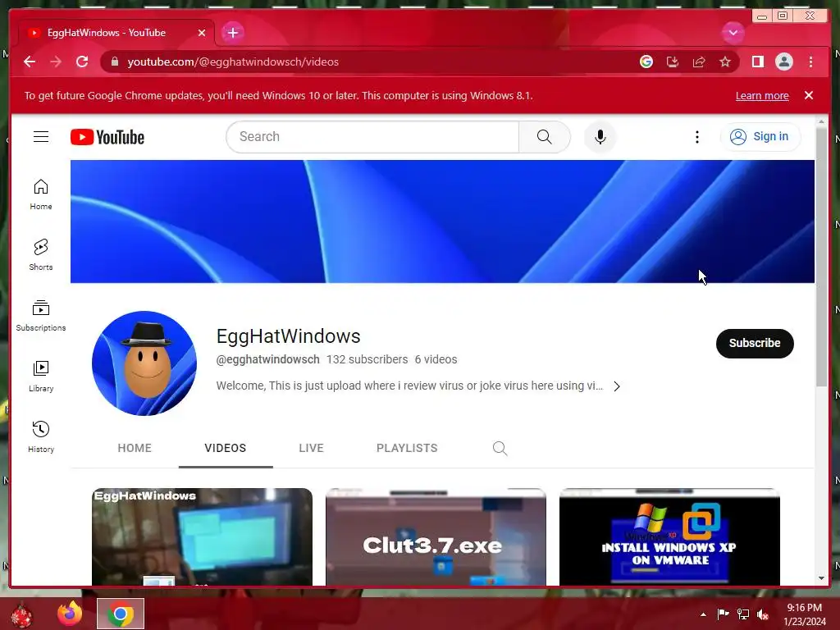Open Action Center flag icon
Screen dimensions: 840x630
723,614
